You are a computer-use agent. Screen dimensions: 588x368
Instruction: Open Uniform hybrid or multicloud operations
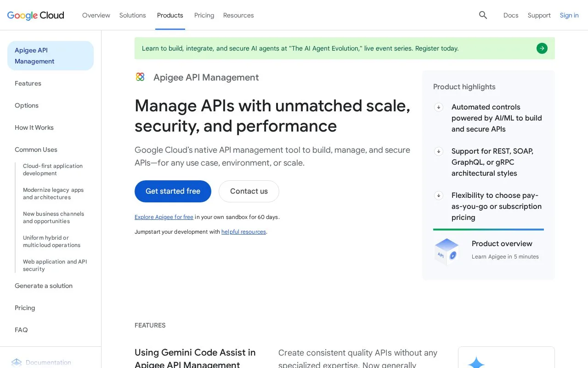pyautogui.click(x=51, y=241)
